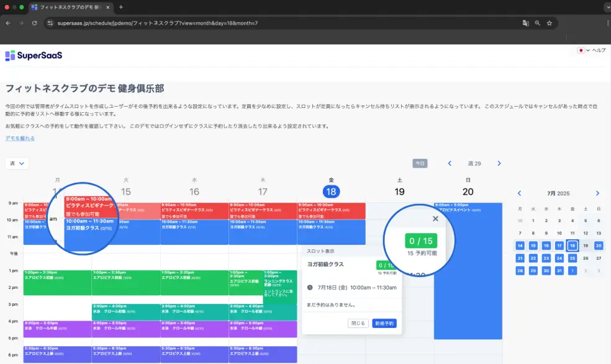Screen dimensions: 611x364
Task: Open Tuesday 5:30pm エアロビクス上級 slot
Action: click(x=126, y=354)
